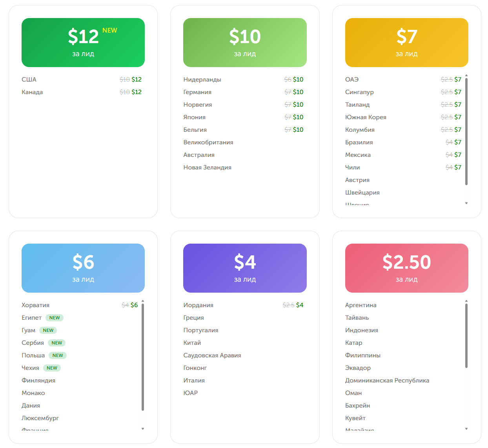Viewport: 488px width, 448px height.
Task: Select США in the $12 list
Action: pyautogui.click(x=29, y=80)
